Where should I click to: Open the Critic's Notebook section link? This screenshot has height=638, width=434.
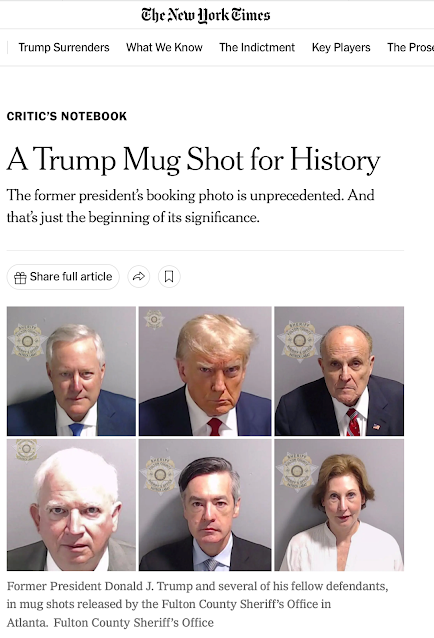click(67, 116)
